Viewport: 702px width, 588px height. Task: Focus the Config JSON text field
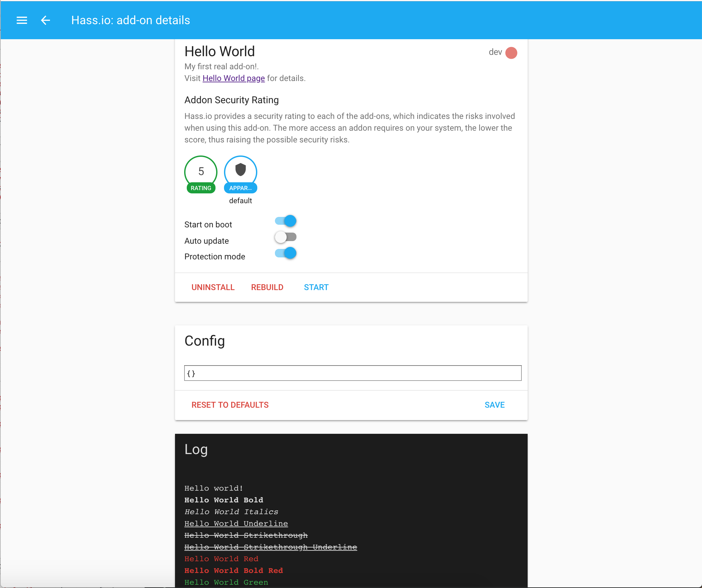pos(352,373)
